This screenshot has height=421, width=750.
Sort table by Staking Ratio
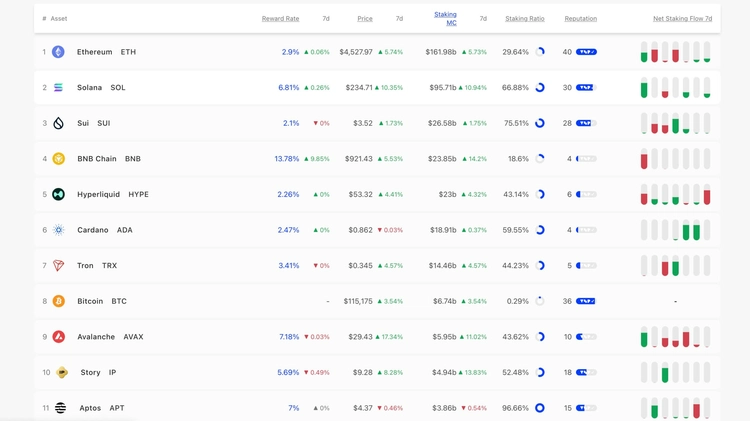tap(524, 19)
